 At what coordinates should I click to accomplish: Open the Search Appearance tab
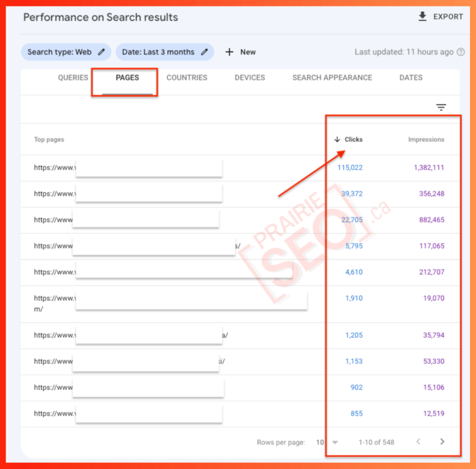click(332, 77)
